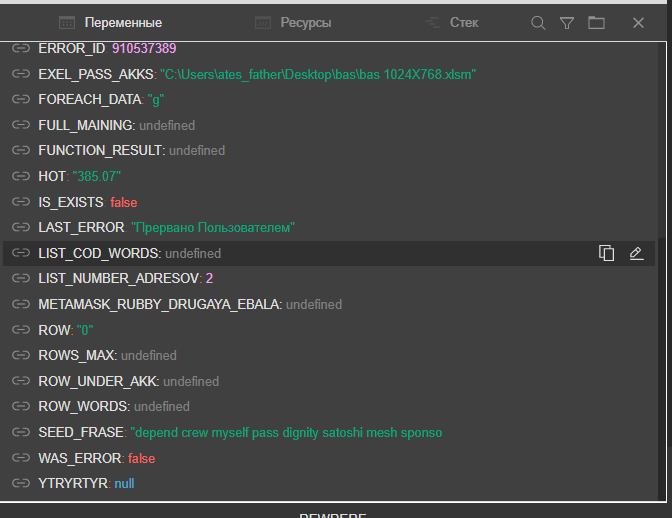This screenshot has height=518, width=672.
Task: Select the METAMASK_RUBBY_DRUGAYA_EBALA variable name
Action: click(x=159, y=304)
